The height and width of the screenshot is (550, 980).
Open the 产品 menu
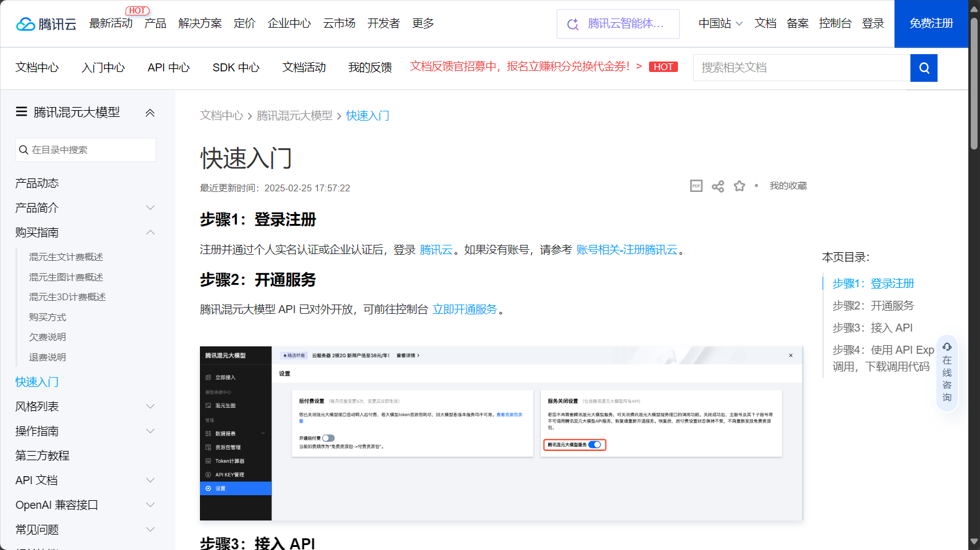155,23
